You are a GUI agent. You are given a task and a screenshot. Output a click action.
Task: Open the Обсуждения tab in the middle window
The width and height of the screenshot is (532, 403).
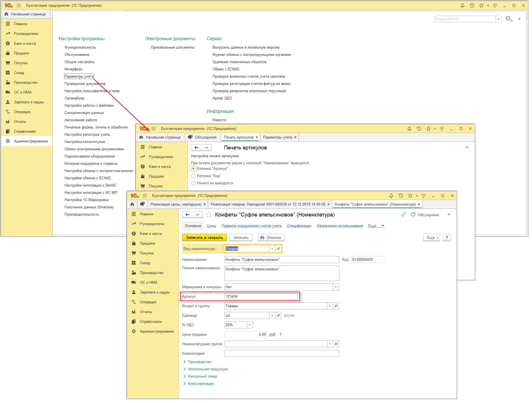pos(202,137)
